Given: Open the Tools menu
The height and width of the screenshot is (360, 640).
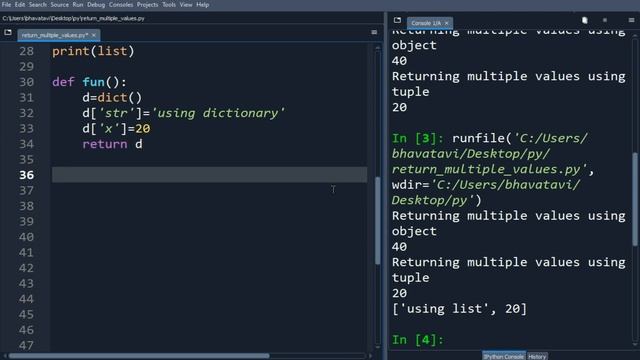Looking at the screenshot, I should click(169, 5).
